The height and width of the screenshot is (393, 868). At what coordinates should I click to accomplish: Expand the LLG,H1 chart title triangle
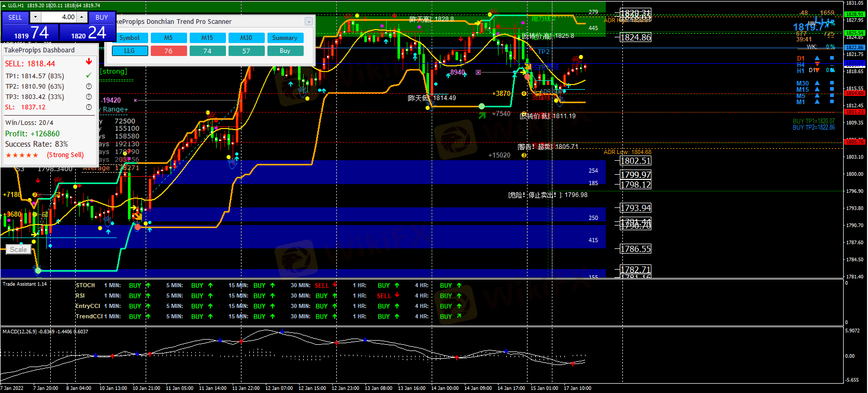[x=4, y=5]
